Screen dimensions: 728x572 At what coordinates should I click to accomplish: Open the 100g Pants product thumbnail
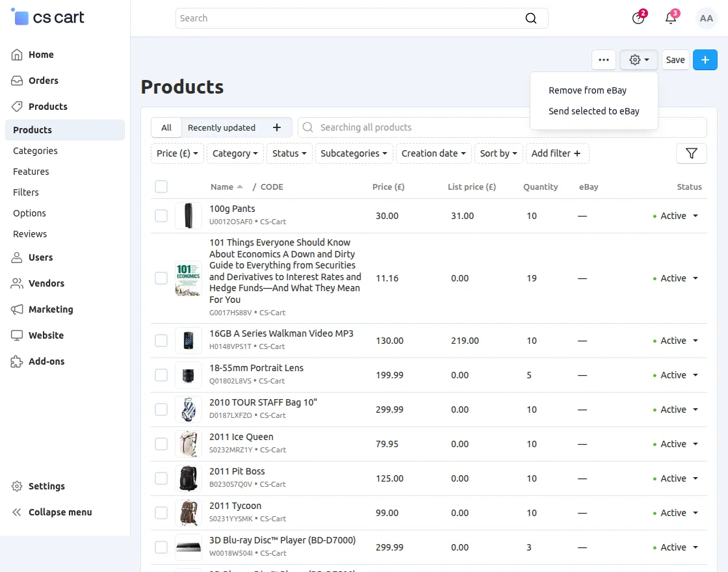[x=188, y=216]
